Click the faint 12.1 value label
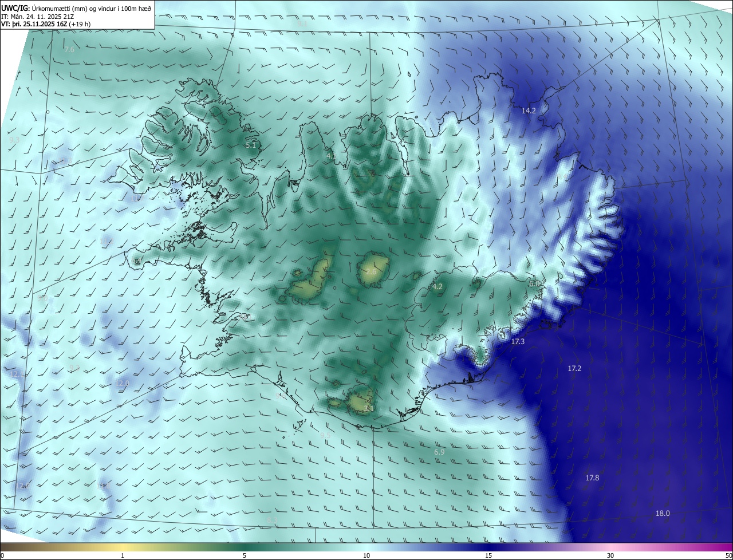733x560 pixels. pos(17,374)
